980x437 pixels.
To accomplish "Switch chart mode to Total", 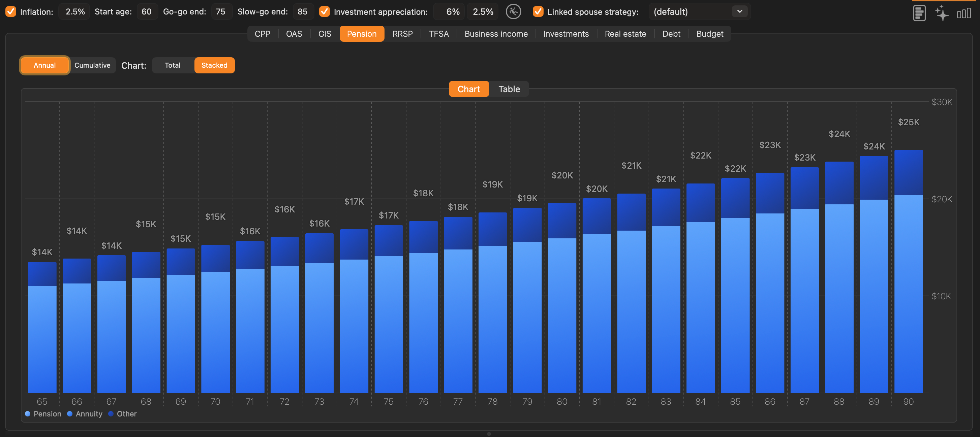I will tap(173, 65).
